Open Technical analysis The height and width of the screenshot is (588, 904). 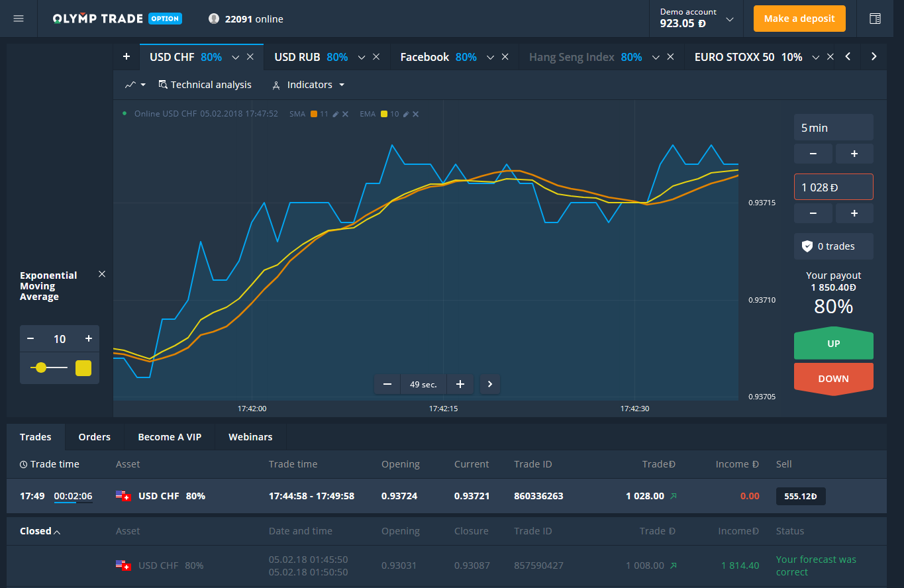205,85
